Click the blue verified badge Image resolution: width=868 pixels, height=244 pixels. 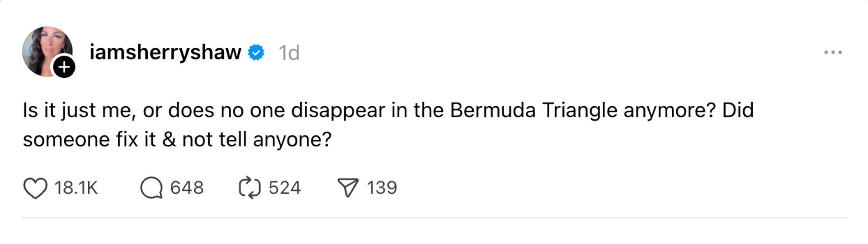coord(256,52)
